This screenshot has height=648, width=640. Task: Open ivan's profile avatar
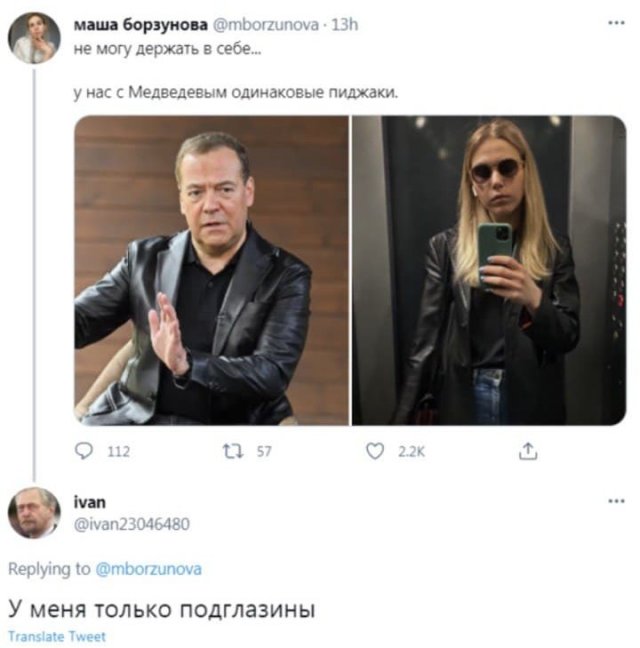pyautogui.click(x=33, y=514)
